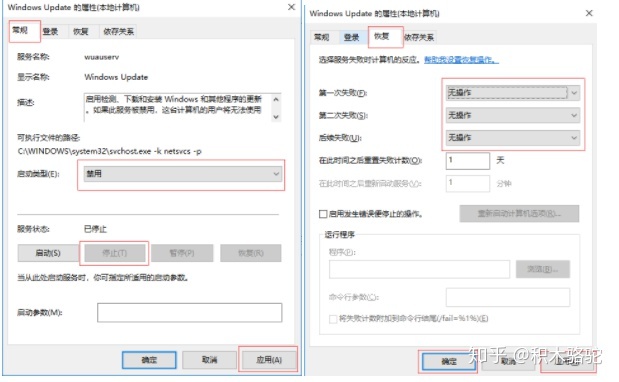Expand the 第二次失败 action dropdown
The image size is (619, 382).
tap(513, 115)
